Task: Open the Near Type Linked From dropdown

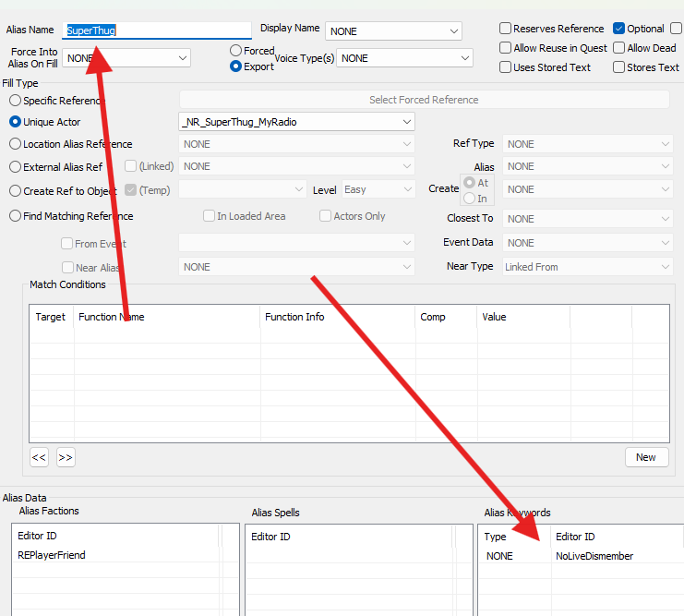Action: [x=588, y=267]
